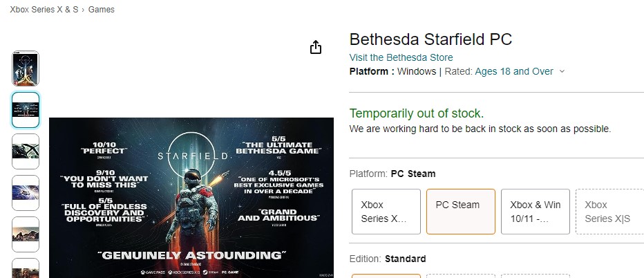Select the highlighted review quotes thumbnail
This screenshot has height=278, width=644.
tap(26, 110)
